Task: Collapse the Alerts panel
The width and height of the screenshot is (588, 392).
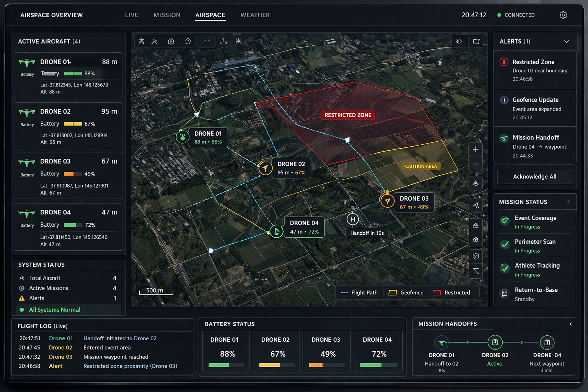Action: (x=567, y=41)
